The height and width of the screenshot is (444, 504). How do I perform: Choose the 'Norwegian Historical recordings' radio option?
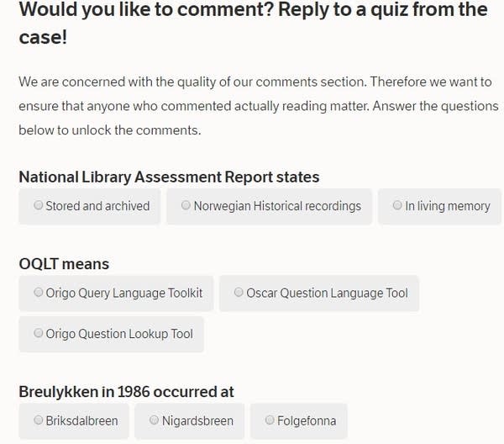click(x=186, y=205)
